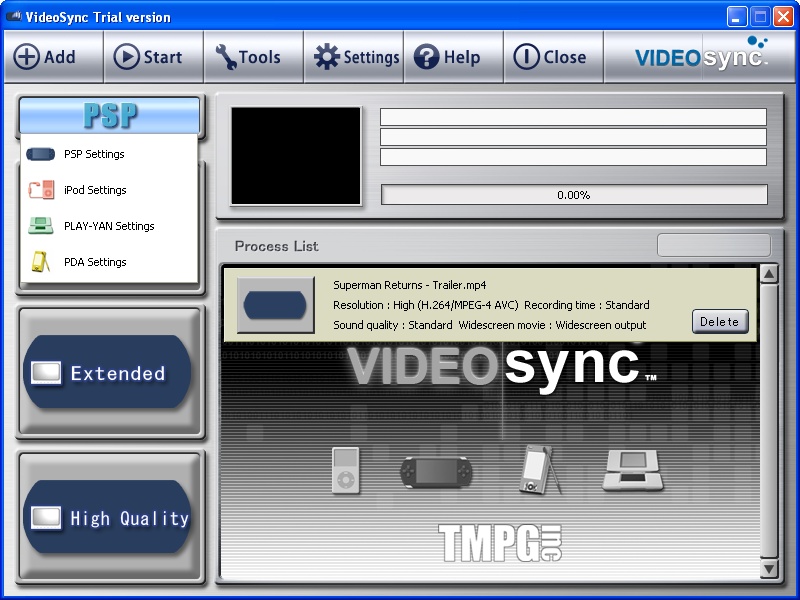Select 'Superman Returns - Trailer.mp4' file name

[410, 285]
